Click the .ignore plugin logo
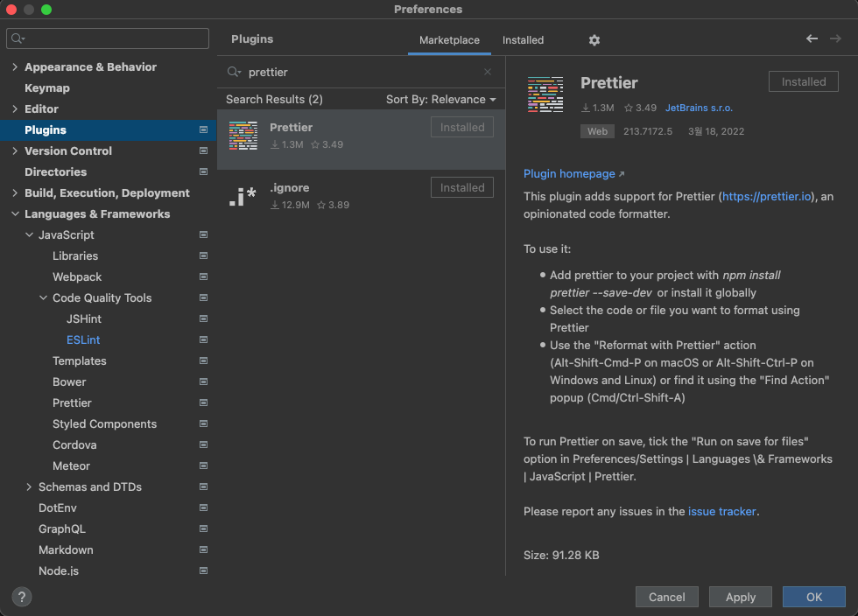 pos(243,196)
